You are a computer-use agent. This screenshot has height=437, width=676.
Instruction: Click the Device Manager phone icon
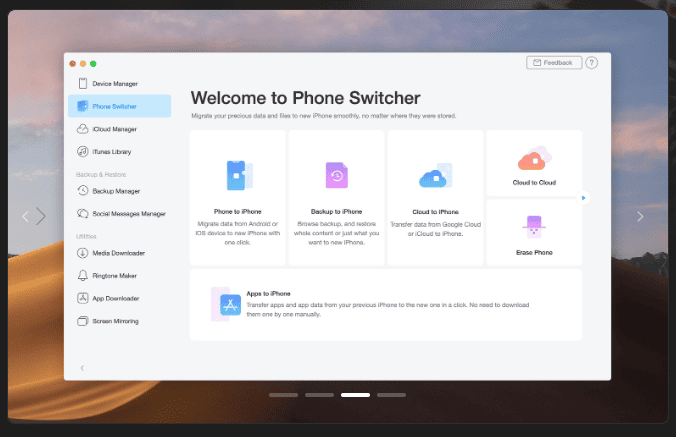(x=83, y=84)
